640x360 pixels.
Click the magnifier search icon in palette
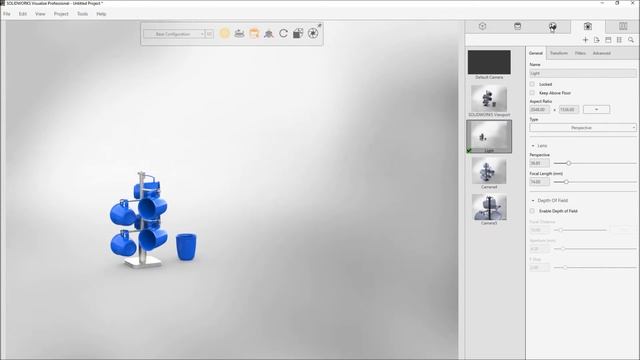pyautogui.click(x=631, y=40)
